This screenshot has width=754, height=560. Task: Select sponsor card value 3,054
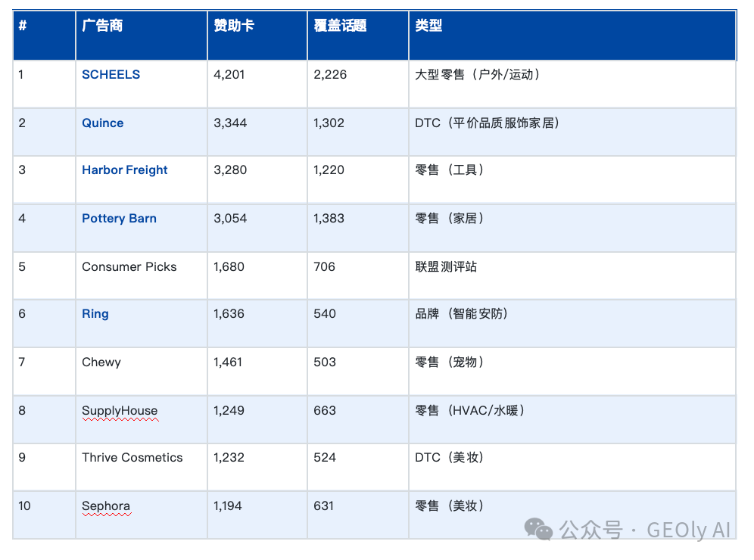coord(230,219)
